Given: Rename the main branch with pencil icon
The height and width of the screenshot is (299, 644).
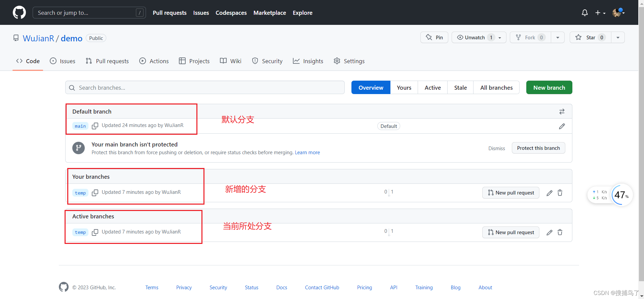Looking at the screenshot, I should [562, 126].
